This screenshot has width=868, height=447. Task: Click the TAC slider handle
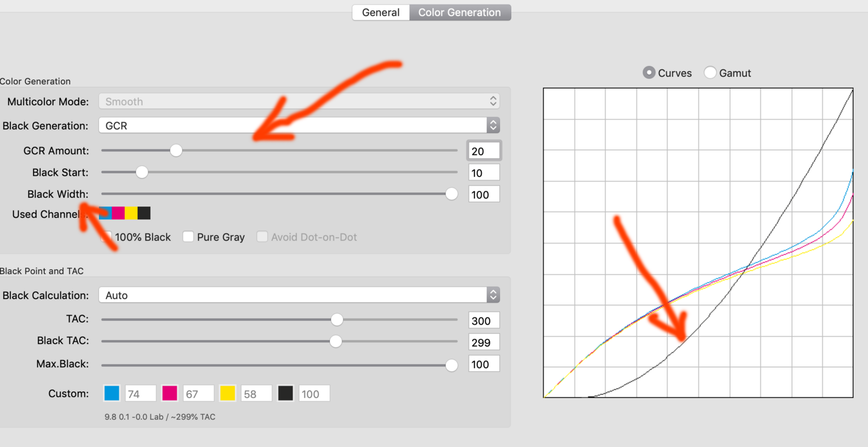[x=337, y=320]
